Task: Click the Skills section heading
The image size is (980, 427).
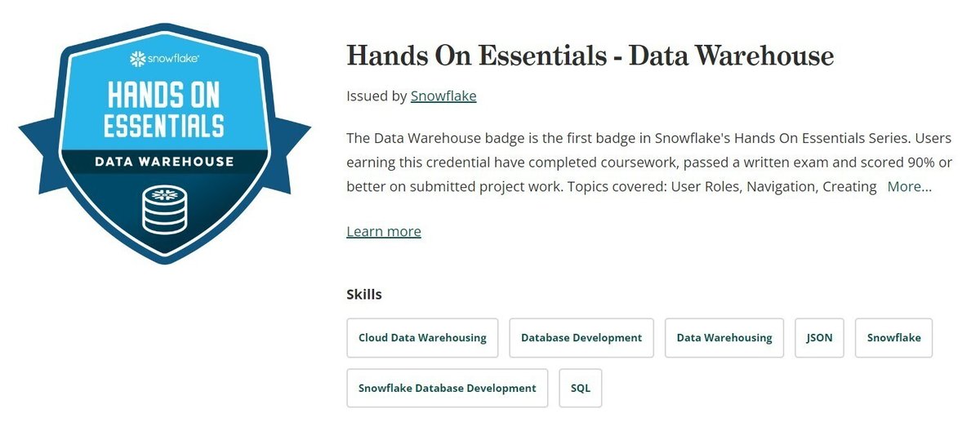Action: pyautogui.click(x=364, y=294)
